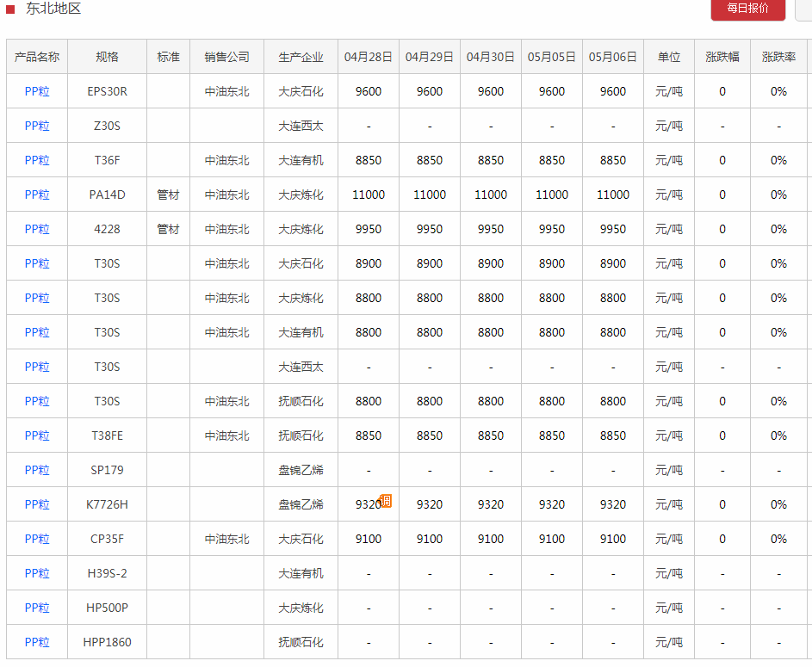Open PP粒 link in PA14D row
Image resolution: width=812 pixels, height=667 pixels.
[37, 195]
